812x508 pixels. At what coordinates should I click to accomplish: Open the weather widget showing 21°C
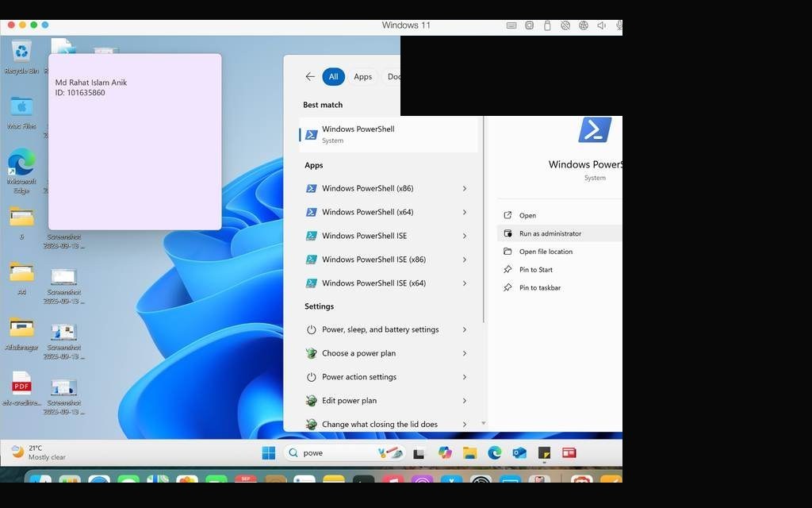[x=39, y=452]
